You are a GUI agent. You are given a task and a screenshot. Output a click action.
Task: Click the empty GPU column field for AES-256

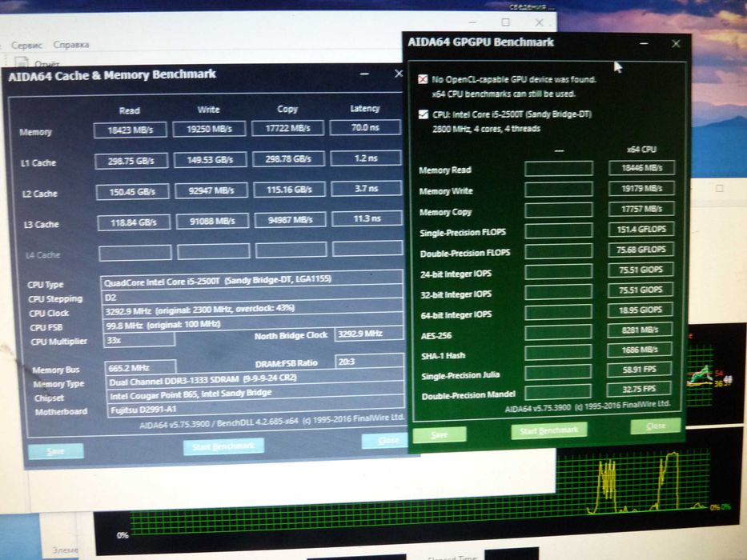(x=558, y=332)
